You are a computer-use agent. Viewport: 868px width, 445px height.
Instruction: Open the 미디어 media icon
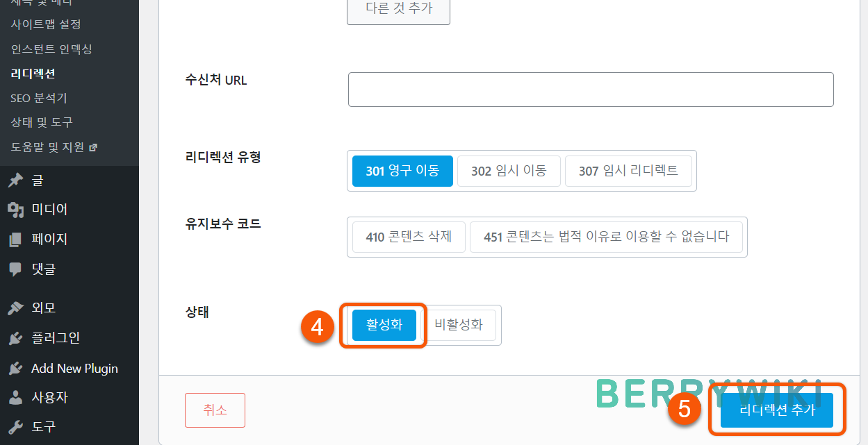pyautogui.click(x=15, y=210)
